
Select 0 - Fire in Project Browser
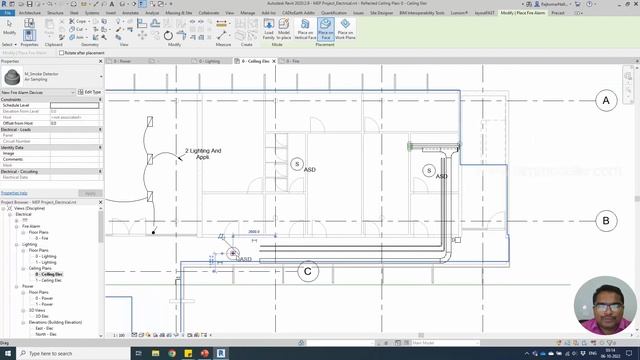tap(42, 238)
